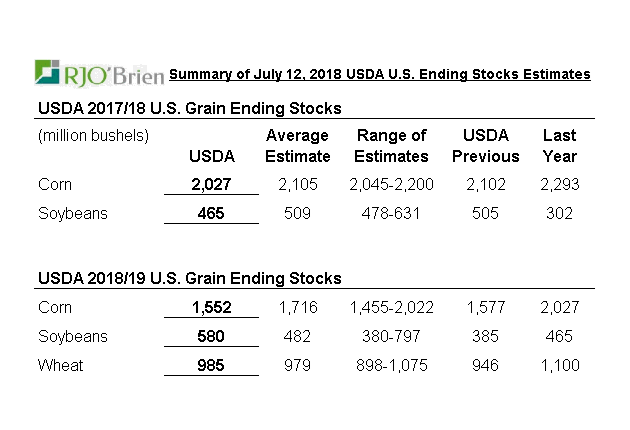Click the Range of Estimates column header

point(392,146)
